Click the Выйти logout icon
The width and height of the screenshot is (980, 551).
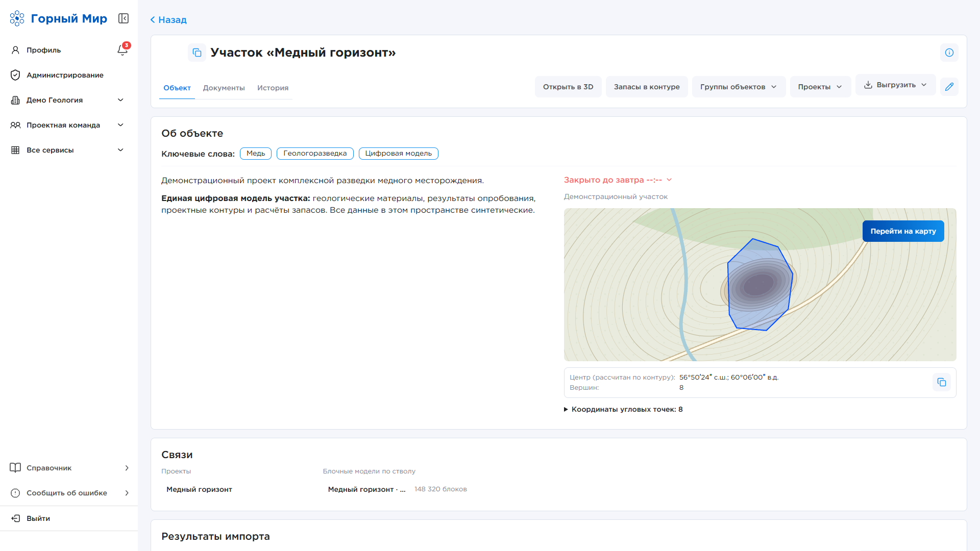coord(15,518)
